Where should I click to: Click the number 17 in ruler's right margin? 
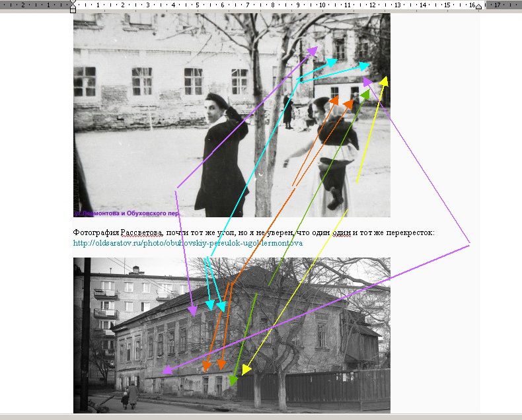(497, 5)
